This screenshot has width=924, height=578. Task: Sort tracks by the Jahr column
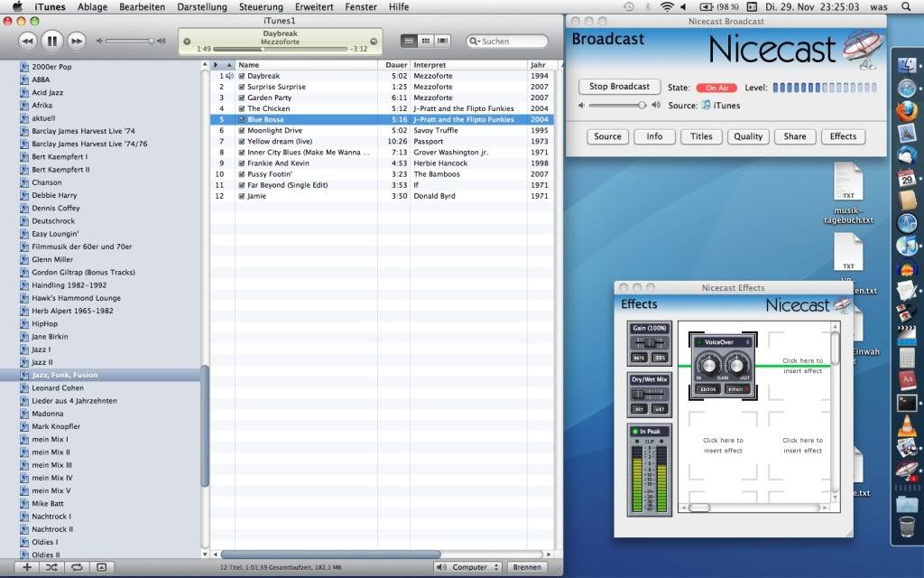[541, 65]
